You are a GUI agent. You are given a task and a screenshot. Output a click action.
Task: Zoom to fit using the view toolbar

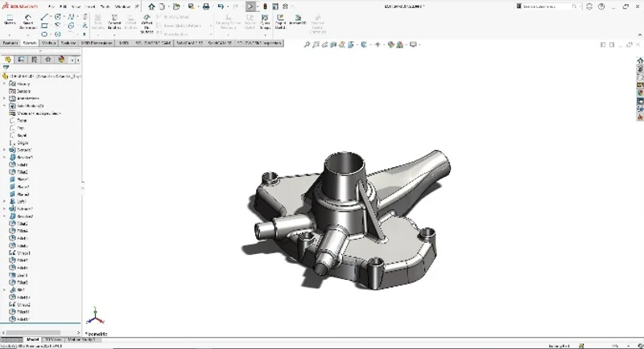point(307,45)
